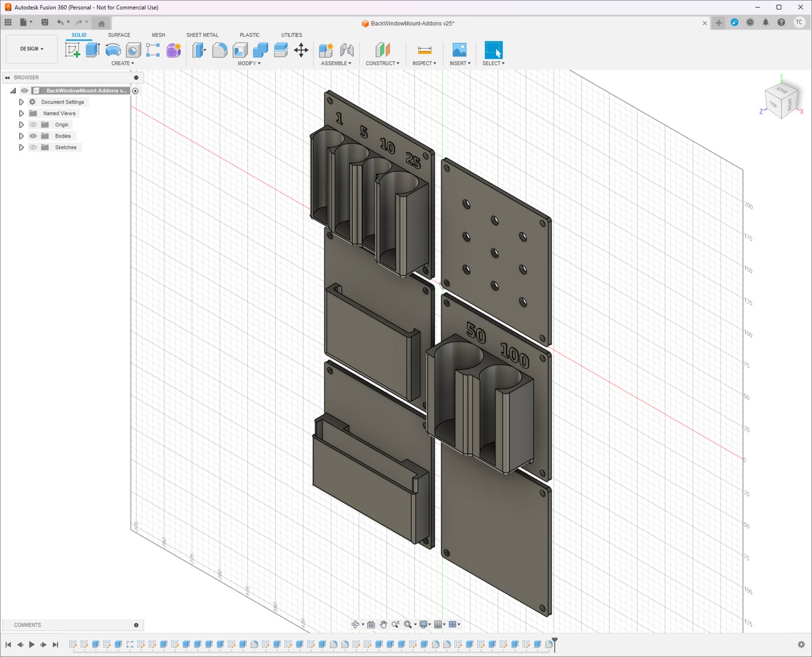Select the Combine tool

tap(260, 50)
